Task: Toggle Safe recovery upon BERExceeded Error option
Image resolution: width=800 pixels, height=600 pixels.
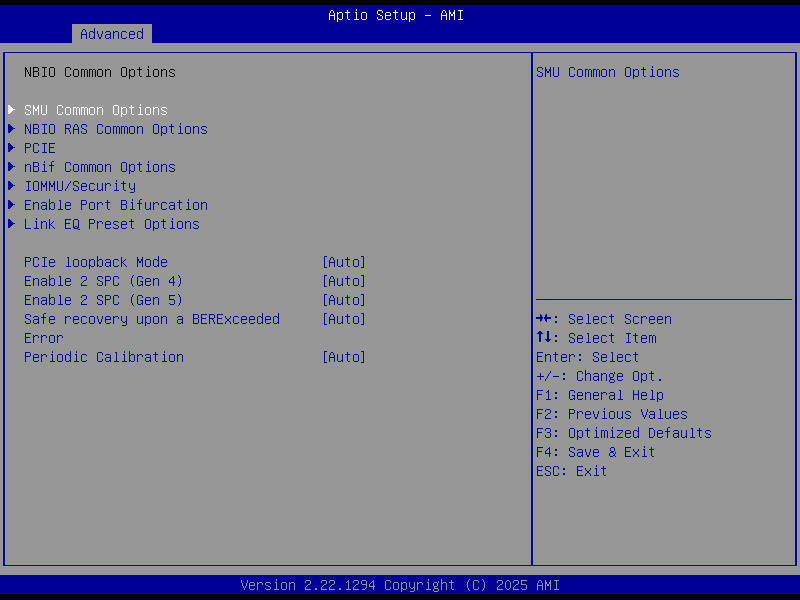Action: (343, 319)
